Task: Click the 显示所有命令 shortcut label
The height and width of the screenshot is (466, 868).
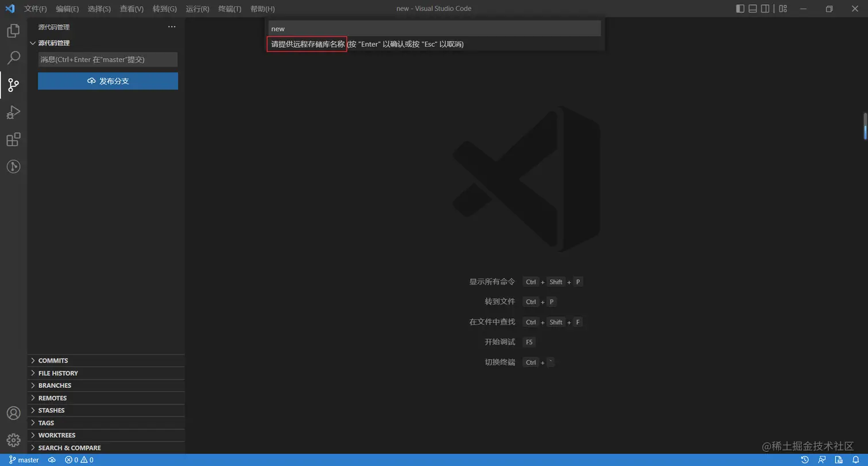Action: pos(492,282)
